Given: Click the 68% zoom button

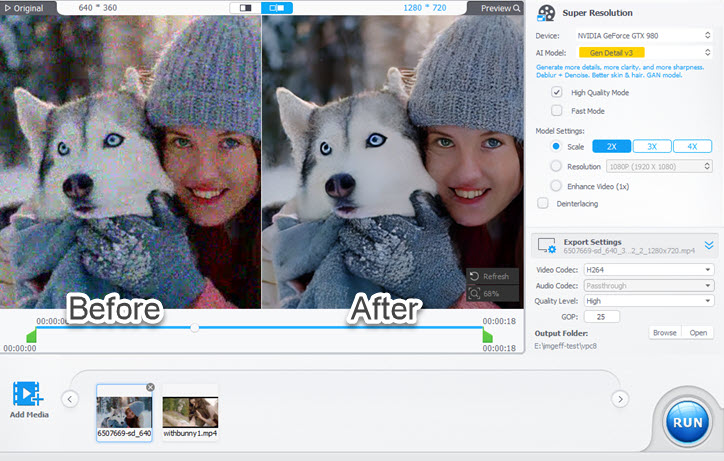Looking at the screenshot, I should click(x=492, y=293).
